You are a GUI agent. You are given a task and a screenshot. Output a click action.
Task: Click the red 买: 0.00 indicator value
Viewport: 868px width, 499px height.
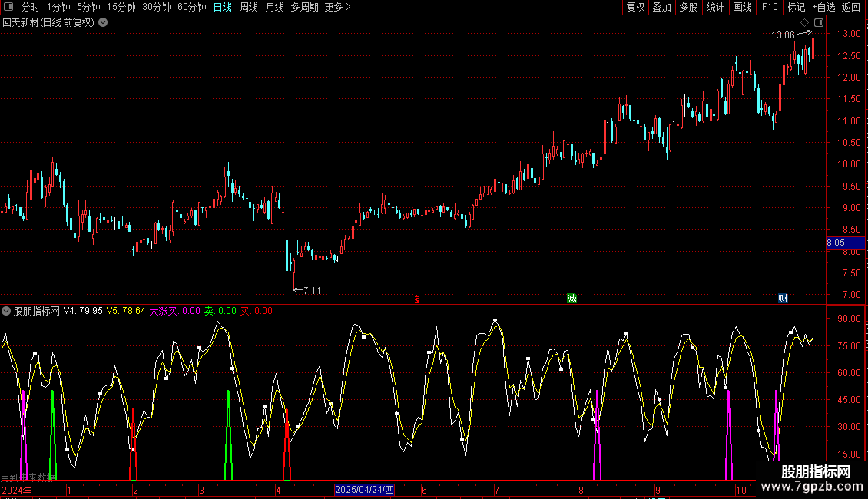tap(257, 311)
